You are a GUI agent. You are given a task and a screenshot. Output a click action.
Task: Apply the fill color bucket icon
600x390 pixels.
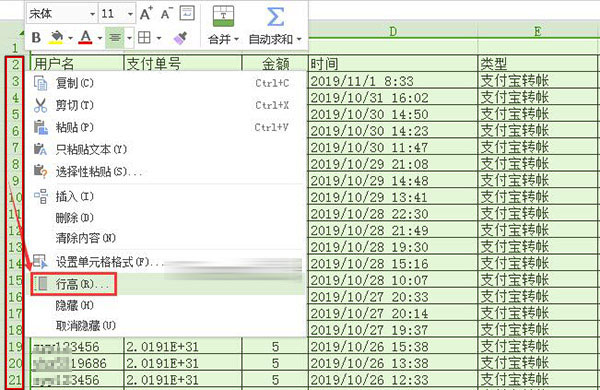pos(57,37)
